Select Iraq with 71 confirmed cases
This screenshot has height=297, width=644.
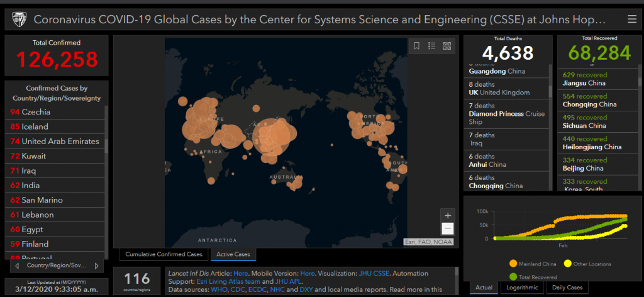coord(55,171)
